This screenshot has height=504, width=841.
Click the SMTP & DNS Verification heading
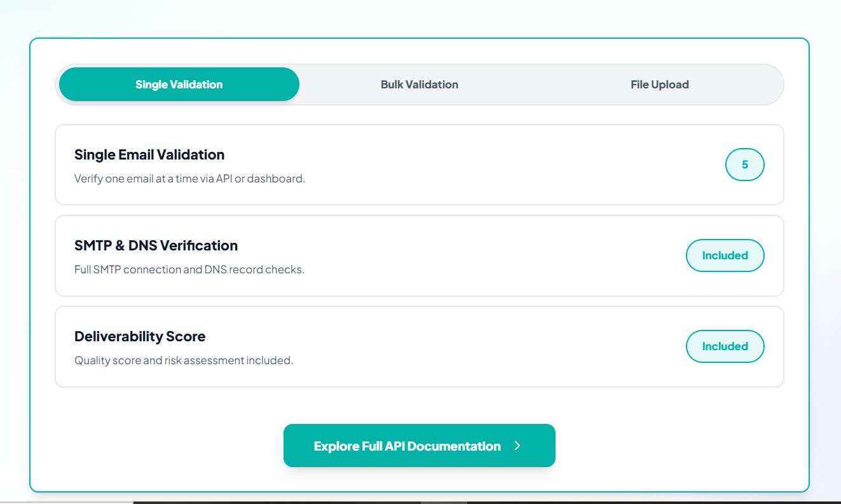pos(156,245)
